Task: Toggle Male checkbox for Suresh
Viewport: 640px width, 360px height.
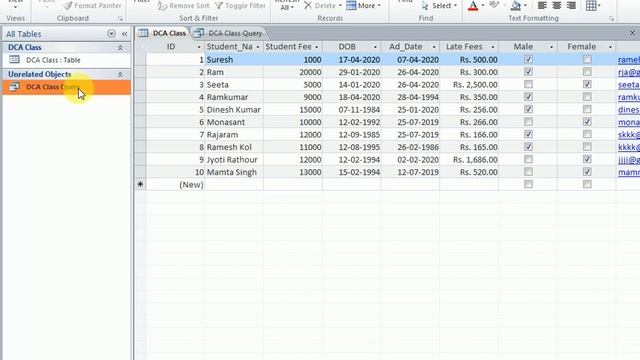Action: coord(528,60)
